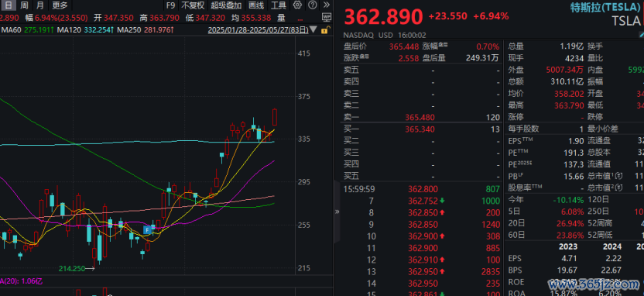This screenshot has height=296, width=644.
Task: Click the 卖一 ask price 365.480
Action: (420, 118)
